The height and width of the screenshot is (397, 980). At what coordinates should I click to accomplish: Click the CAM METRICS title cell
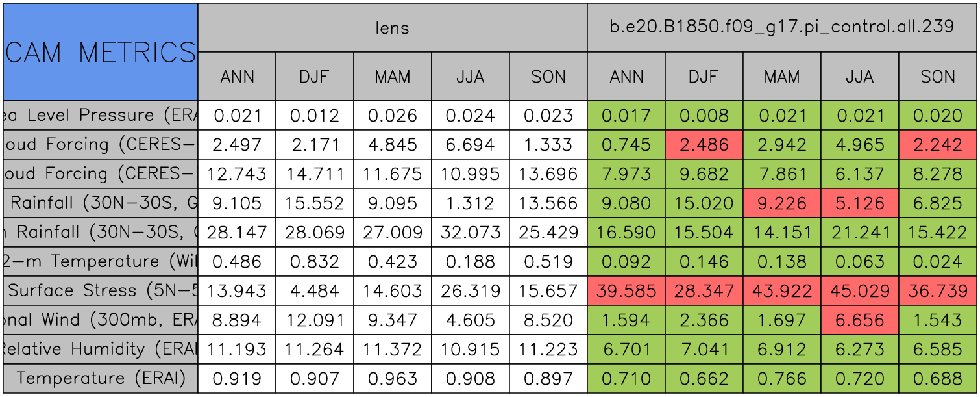pyautogui.click(x=101, y=52)
